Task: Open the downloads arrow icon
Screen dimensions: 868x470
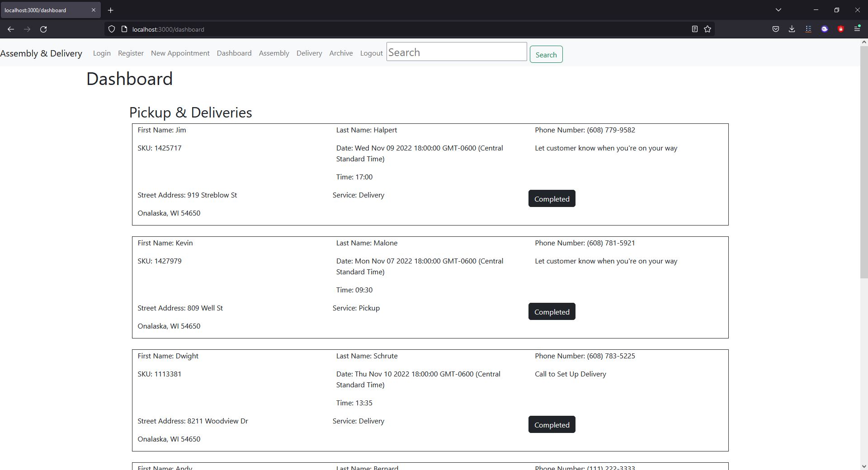Action: (x=792, y=29)
